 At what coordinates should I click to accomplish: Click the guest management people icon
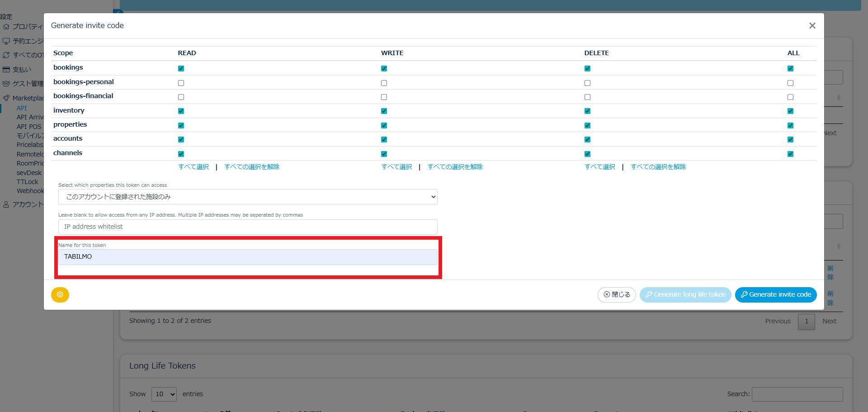tap(6, 84)
